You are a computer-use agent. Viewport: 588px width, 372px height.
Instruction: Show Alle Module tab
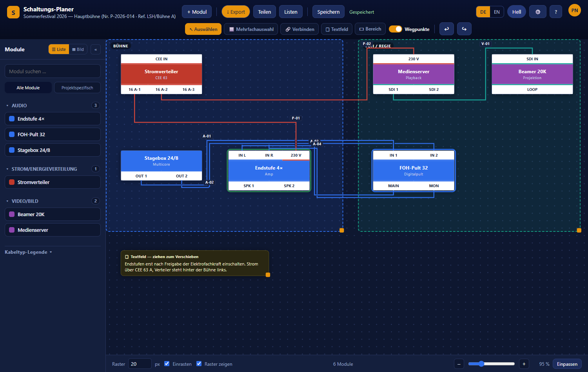coord(28,88)
